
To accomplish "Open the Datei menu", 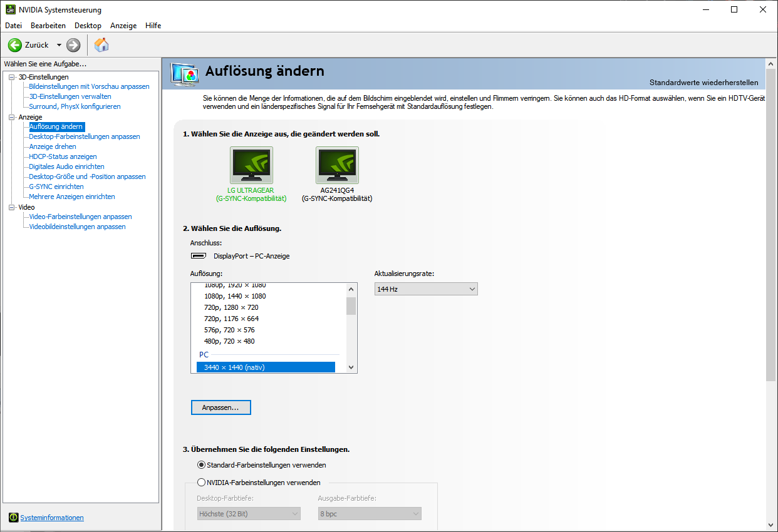I will [x=13, y=26].
